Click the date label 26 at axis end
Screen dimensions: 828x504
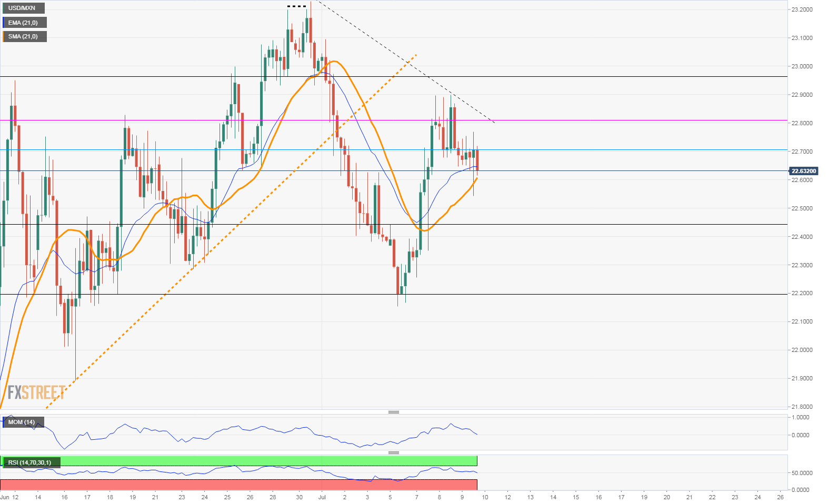[x=781, y=497]
